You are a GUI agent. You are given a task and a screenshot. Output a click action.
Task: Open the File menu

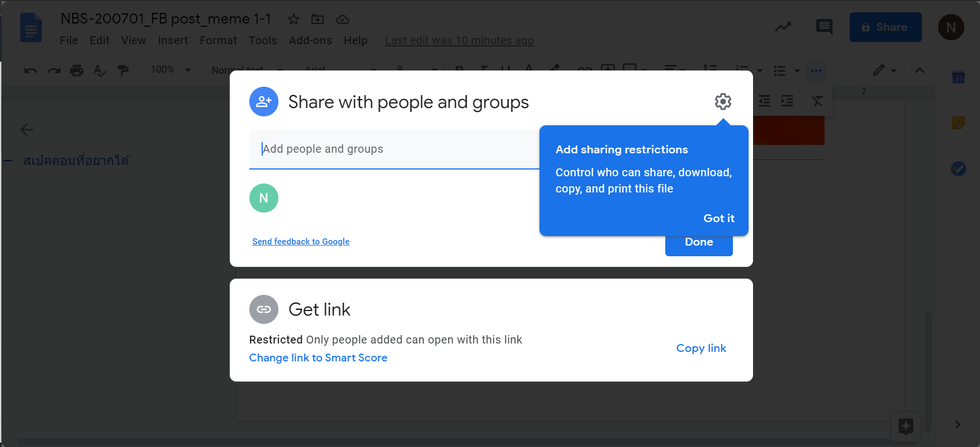[69, 40]
